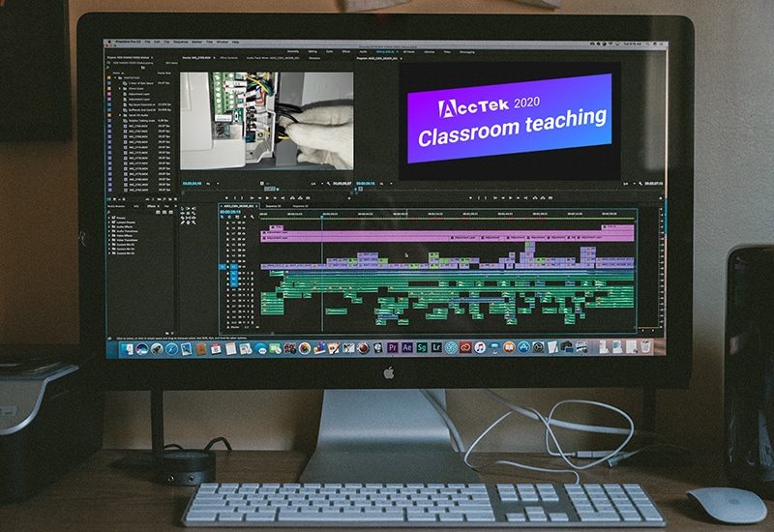
Task: Open Lightroom (Lr) in the Dock
Action: pyautogui.click(x=436, y=348)
